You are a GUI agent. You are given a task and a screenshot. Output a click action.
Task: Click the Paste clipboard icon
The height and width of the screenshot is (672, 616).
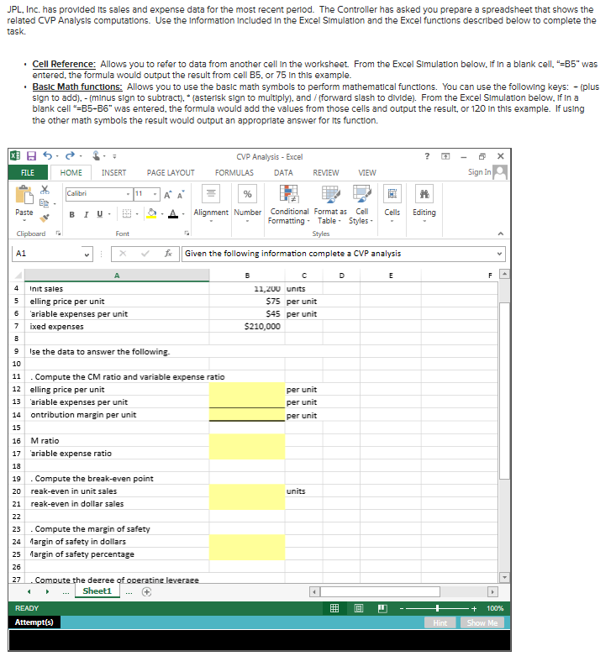tap(24, 195)
